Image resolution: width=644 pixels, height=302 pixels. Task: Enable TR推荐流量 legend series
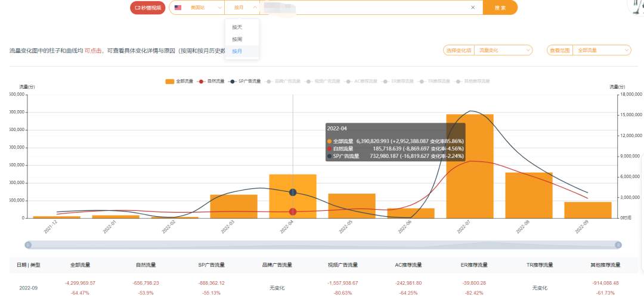(x=434, y=81)
